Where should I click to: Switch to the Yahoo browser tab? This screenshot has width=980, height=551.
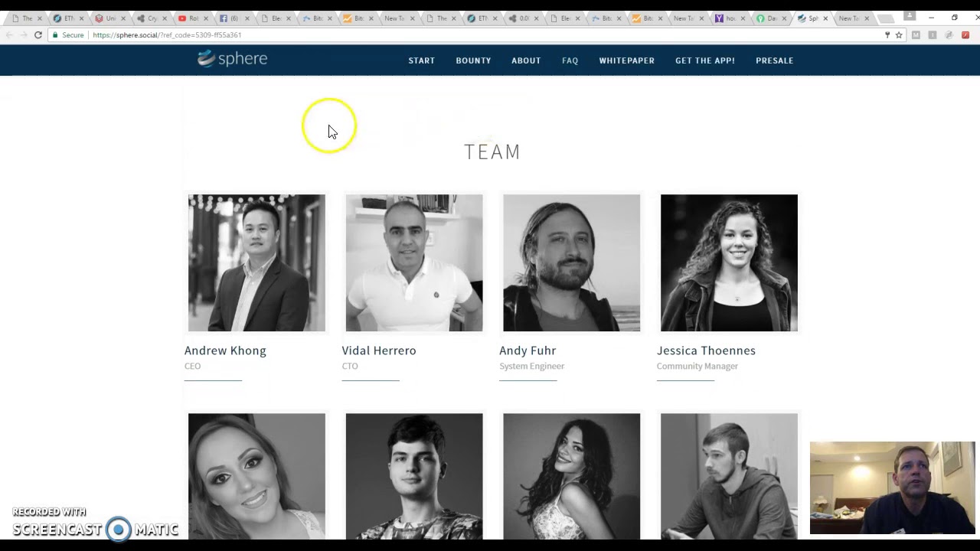click(728, 18)
